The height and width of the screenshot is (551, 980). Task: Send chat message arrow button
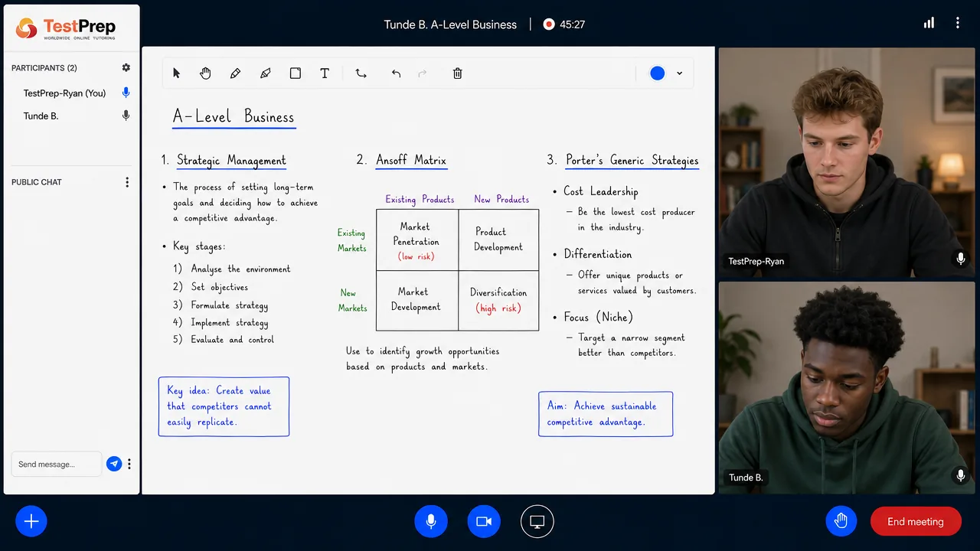click(114, 464)
